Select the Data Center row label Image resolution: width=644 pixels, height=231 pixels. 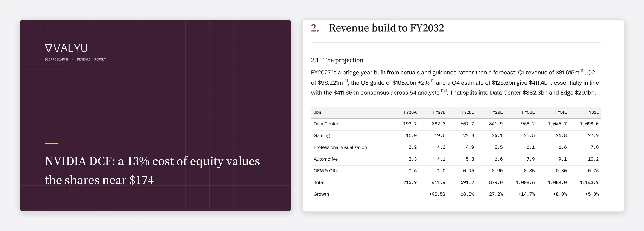tap(326, 124)
